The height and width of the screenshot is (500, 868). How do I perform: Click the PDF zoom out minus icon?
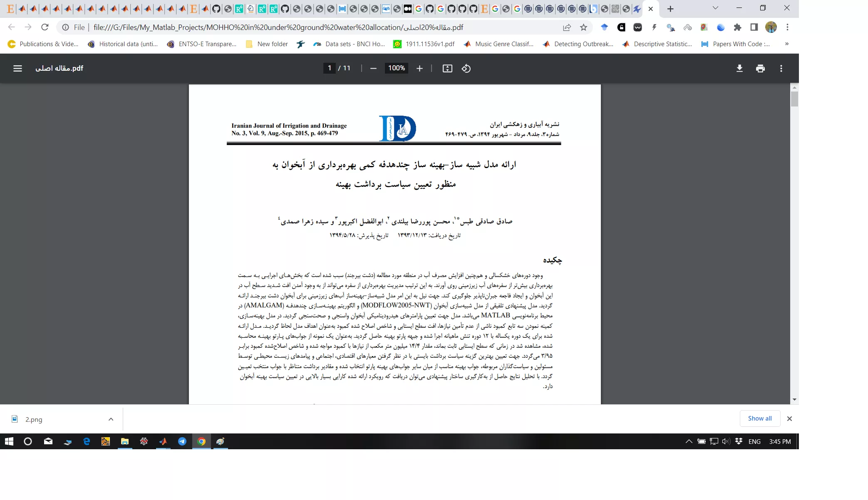pos(373,68)
